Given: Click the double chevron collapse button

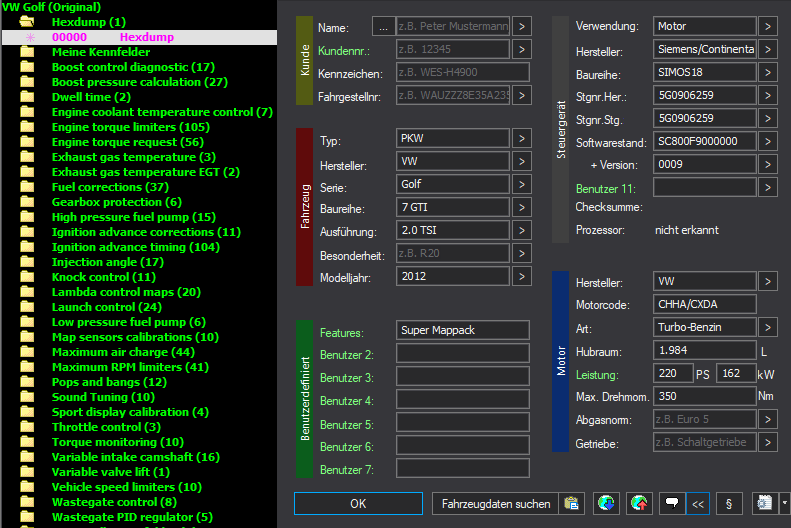Looking at the screenshot, I should coord(698,503).
